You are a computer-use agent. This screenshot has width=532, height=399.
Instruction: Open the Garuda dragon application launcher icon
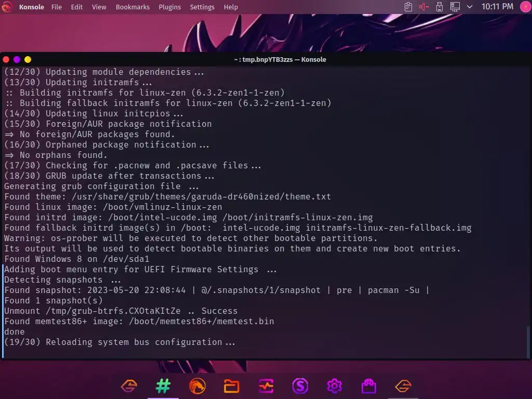coord(6,7)
